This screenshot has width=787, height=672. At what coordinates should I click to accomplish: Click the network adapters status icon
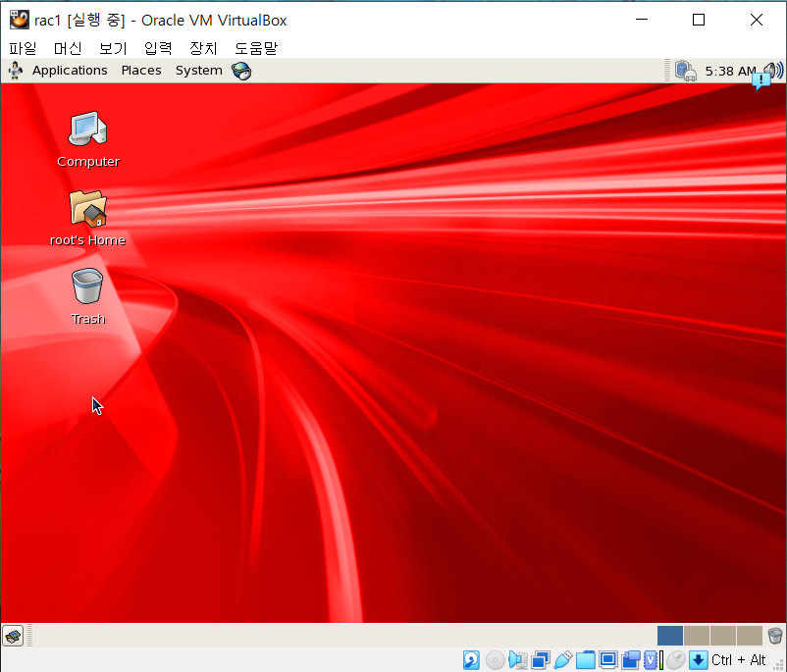click(x=541, y=660)
